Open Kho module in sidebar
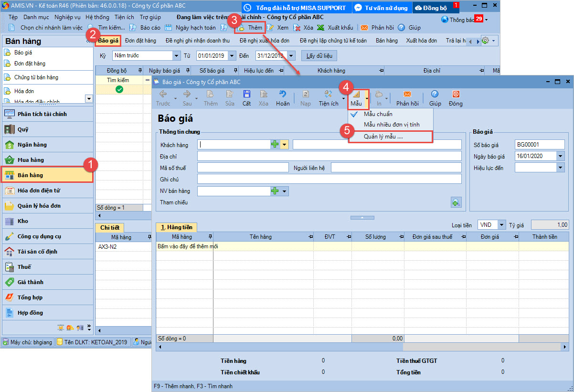Screen dimensions: 574x392 click(x=23, y=221)
